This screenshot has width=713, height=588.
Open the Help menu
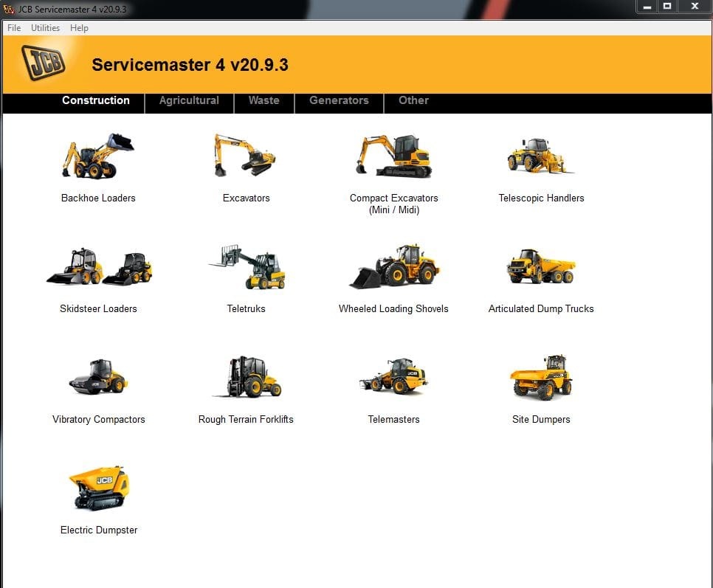pyautogui.click(x=79, y=28)
